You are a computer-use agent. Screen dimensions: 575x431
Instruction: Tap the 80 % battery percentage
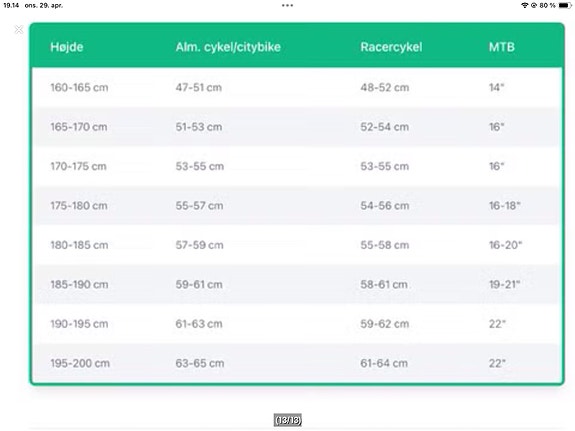pos(547,6)
